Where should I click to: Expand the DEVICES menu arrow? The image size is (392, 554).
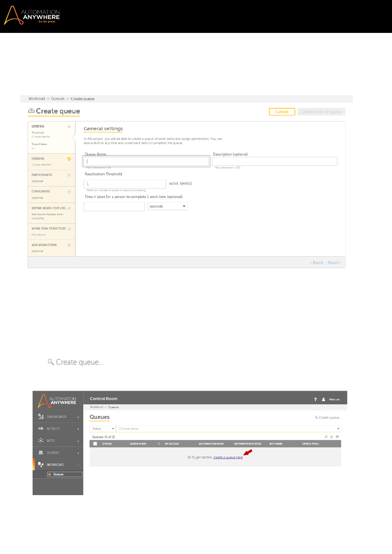coord(78,453)
